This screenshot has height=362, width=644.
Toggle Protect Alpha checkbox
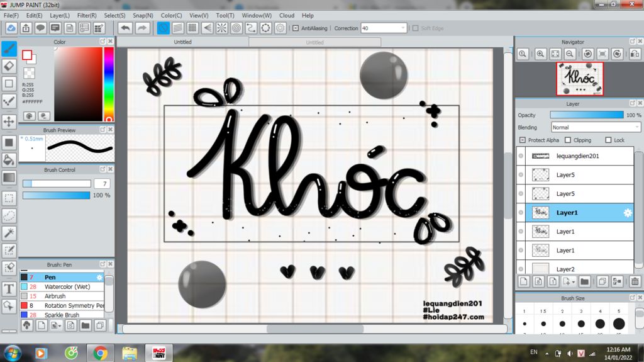pos(523,140)
